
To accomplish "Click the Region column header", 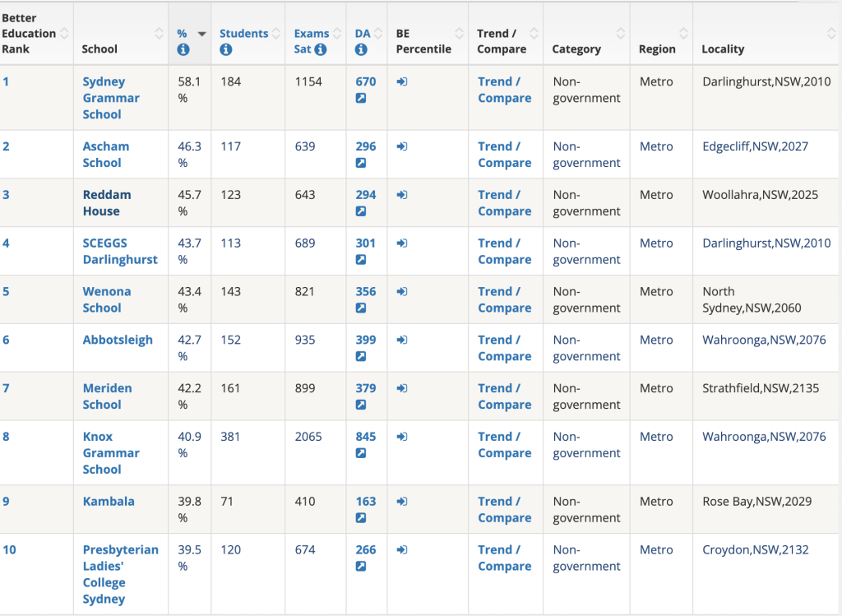I will pyautogui.click(x=657, y=49).
